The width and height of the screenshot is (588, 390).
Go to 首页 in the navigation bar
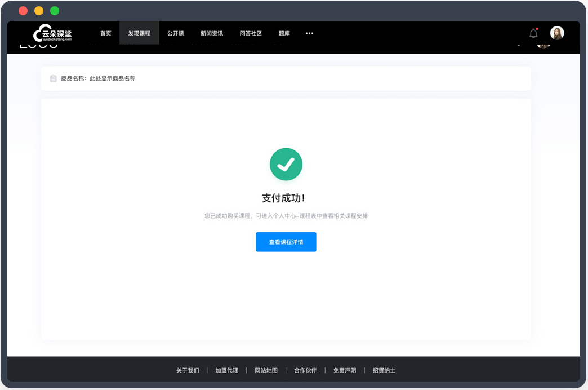(x=106, y=33)
